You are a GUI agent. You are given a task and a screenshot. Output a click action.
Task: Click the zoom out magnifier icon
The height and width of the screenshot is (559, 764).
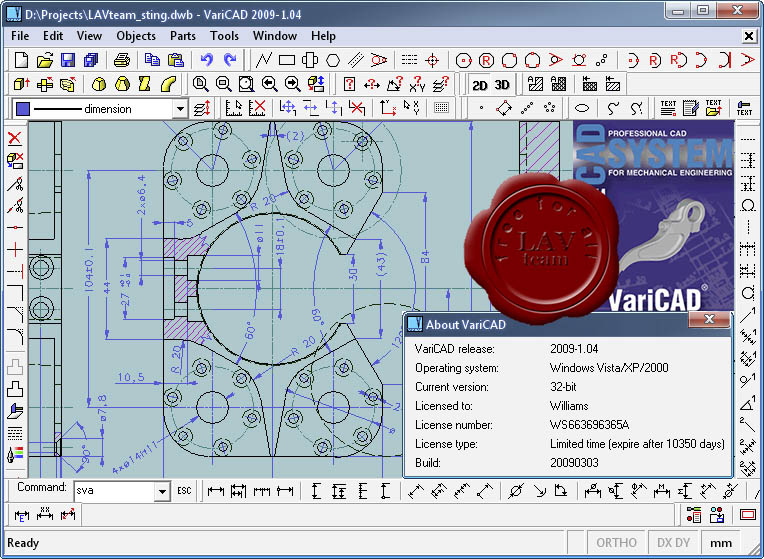(x=224, y=84)
